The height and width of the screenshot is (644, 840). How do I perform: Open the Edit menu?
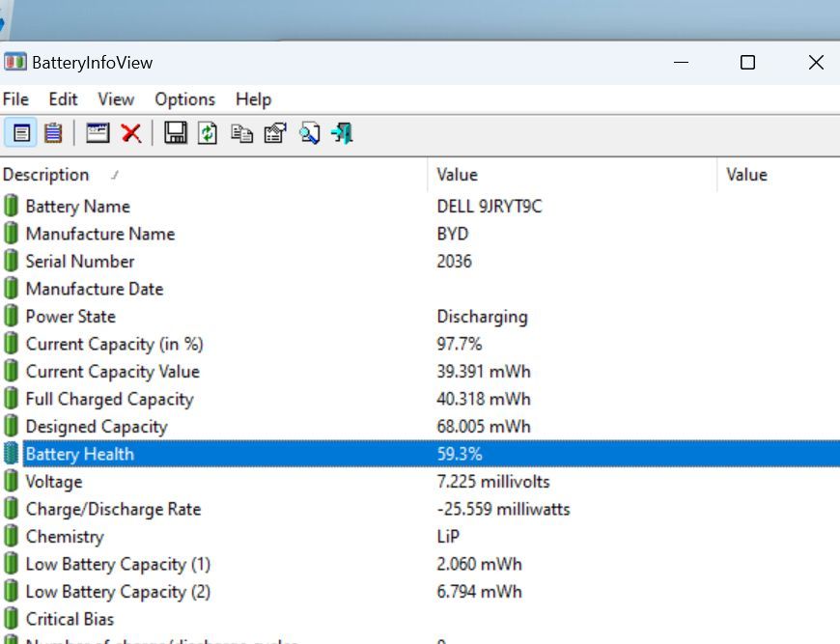(63, 99)
